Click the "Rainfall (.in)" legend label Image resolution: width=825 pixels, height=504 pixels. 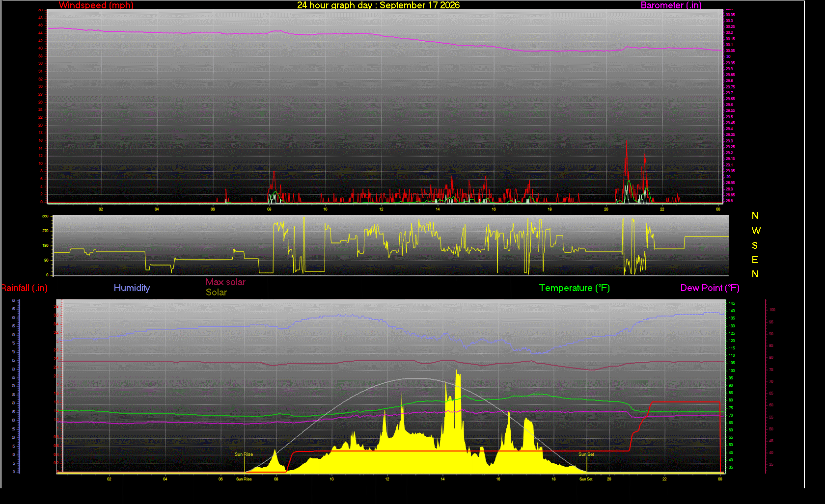click(x=24, y=288)
